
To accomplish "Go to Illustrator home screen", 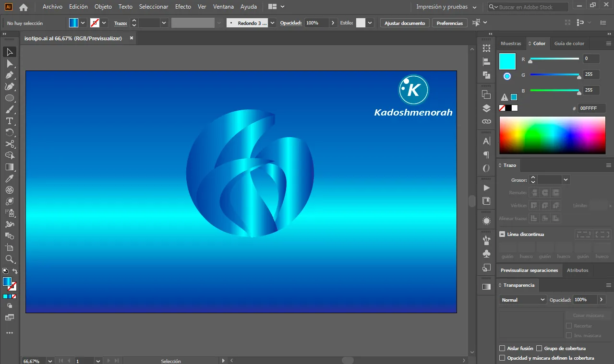I will point(23,7).
